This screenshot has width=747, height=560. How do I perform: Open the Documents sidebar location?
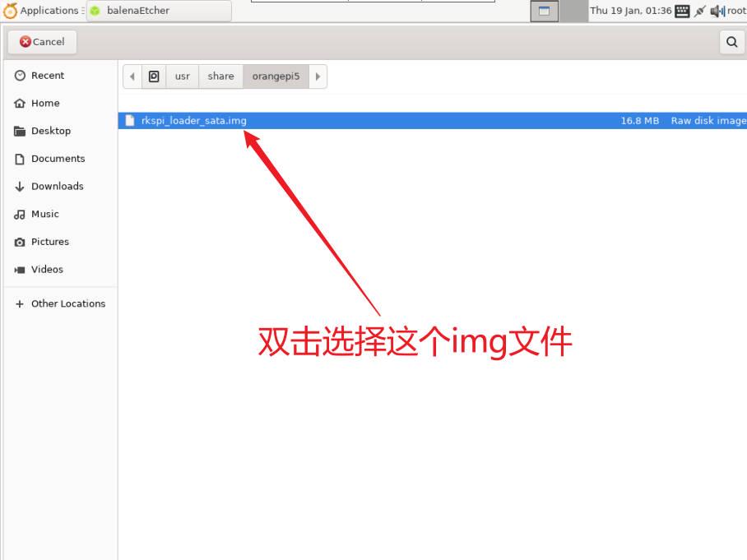61,159
